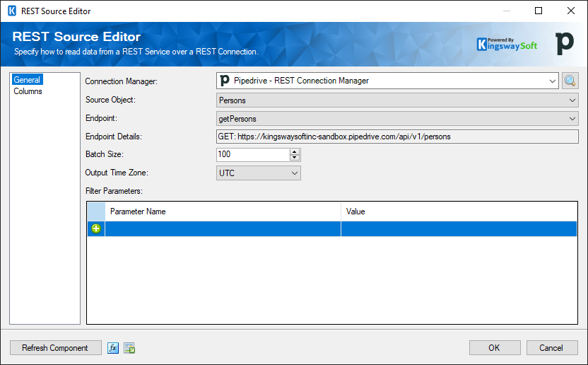Screen dimensions: 588x365
Task: Click into the Batch Size field
Action: [253, 154]
